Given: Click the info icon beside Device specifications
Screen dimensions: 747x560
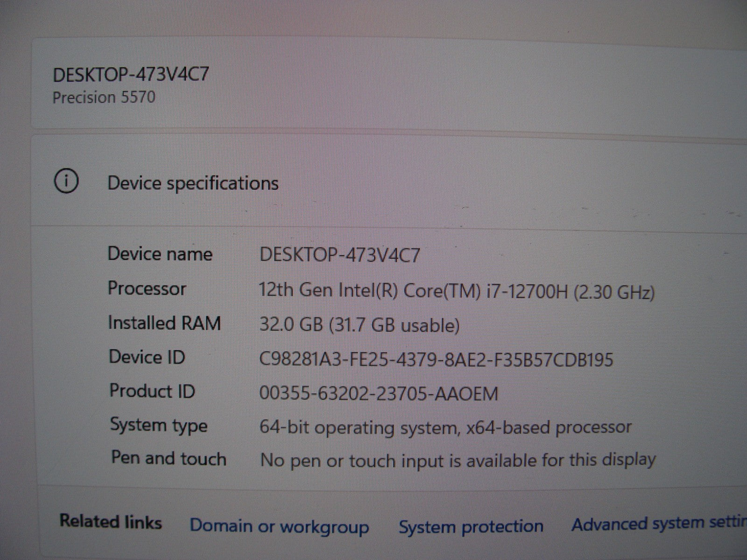Looking at the screenshot, I should (66, 182).
